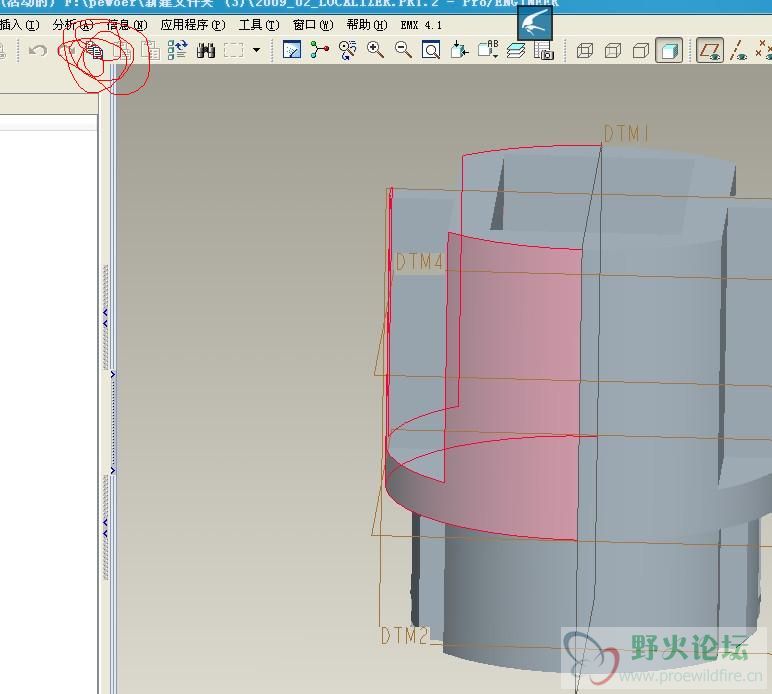Click the Regenerate model icon
Screen dimensions: 772x694
(178, 50)
